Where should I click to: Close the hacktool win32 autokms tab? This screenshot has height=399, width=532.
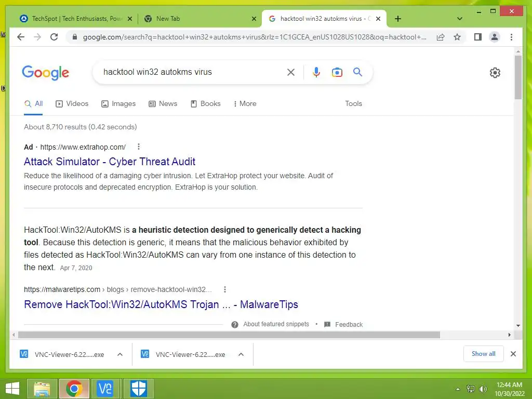(378, 19)
